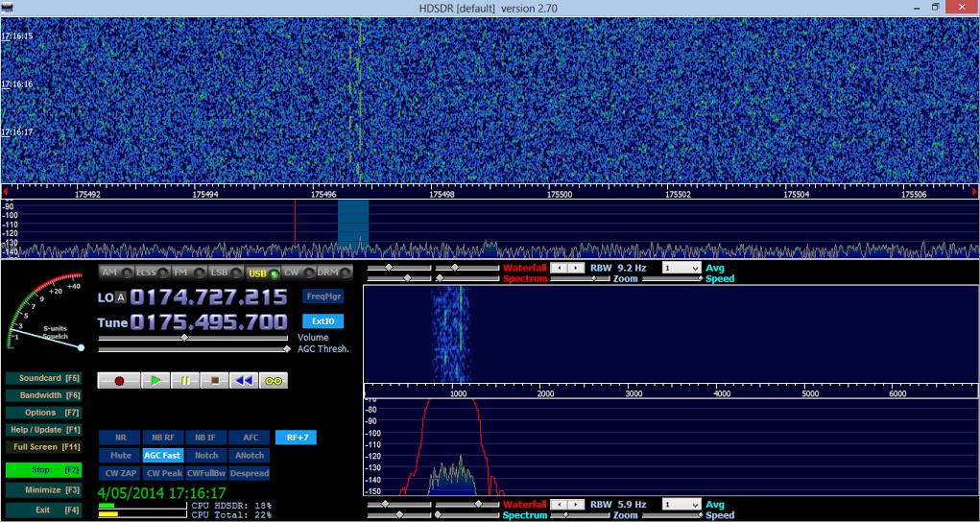Open Options menu [F7]
980x522 pixels.
point(44,413)
